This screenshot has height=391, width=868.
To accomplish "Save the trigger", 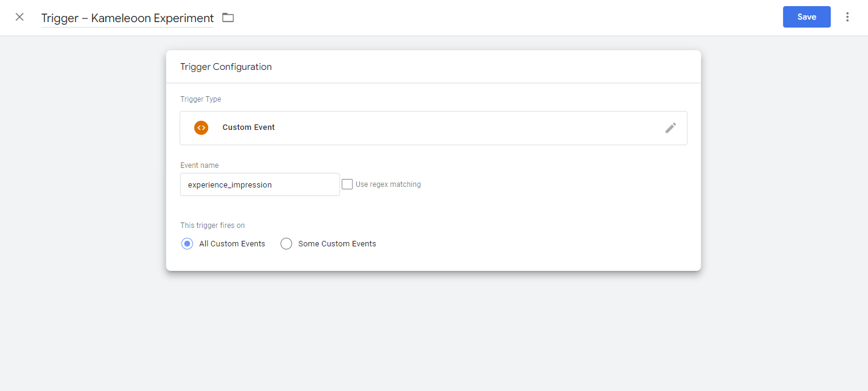I will pyautogui.click(x=806, y=17).
